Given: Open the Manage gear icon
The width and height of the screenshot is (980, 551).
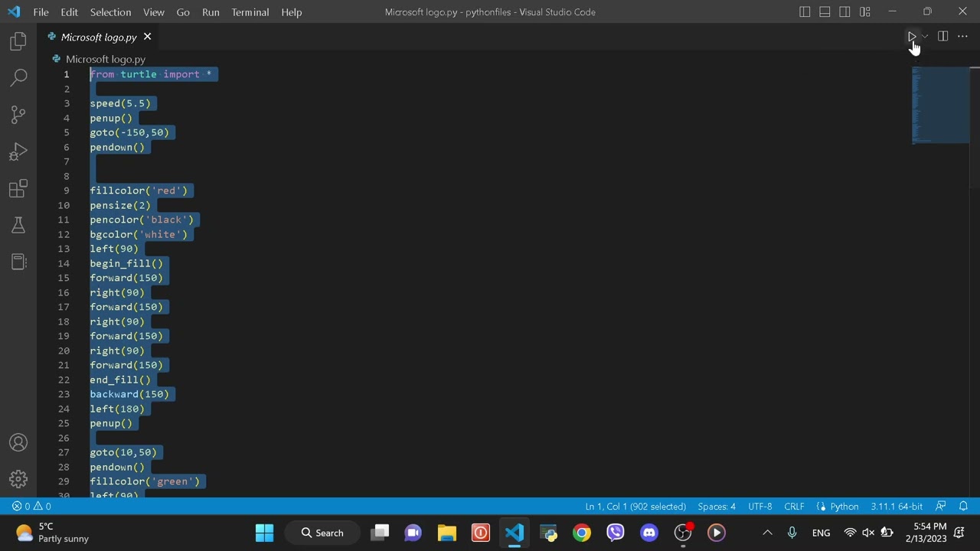Looking at the screenshot, I should [18, 479].
